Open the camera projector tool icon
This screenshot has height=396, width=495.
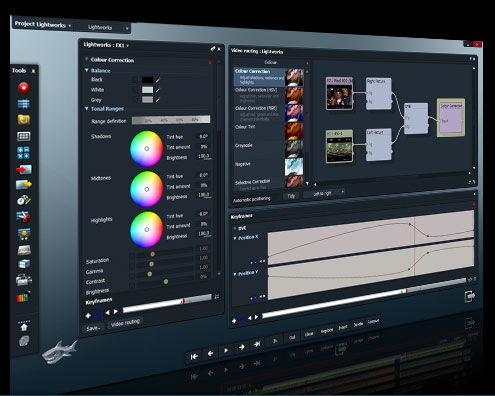[x=24, y=280]
